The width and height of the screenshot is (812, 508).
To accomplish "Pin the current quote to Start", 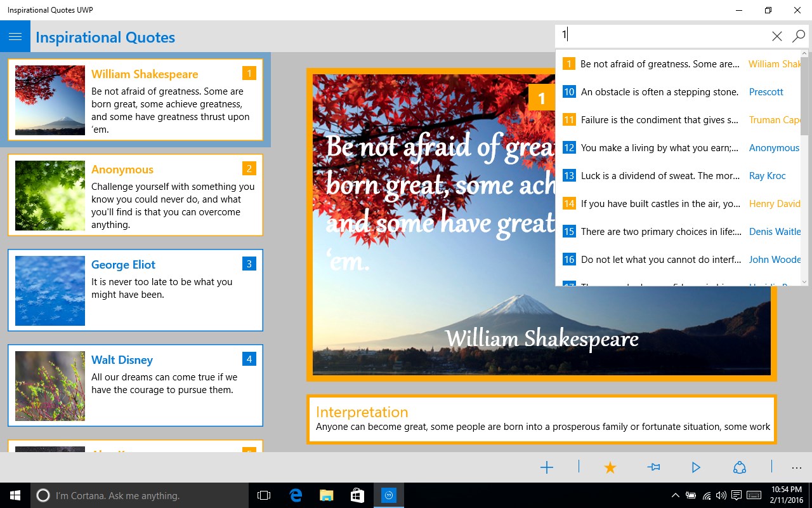I will 653,467.
